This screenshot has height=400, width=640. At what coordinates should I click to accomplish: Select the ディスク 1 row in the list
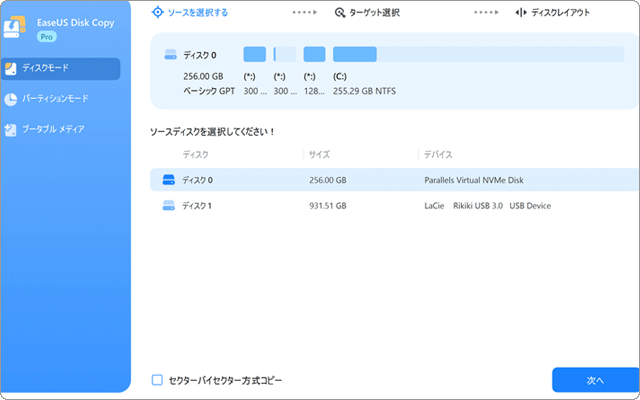pyautogui.click(x=394, y=205)
